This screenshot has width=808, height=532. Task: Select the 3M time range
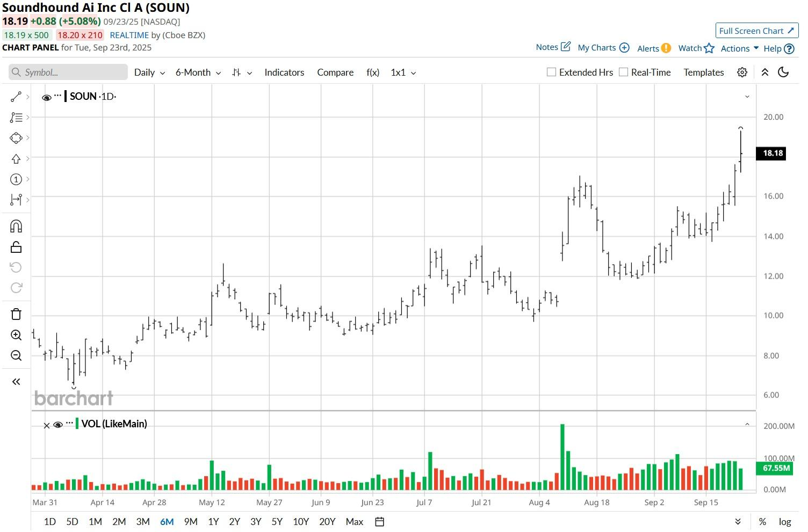coord(143,522)
